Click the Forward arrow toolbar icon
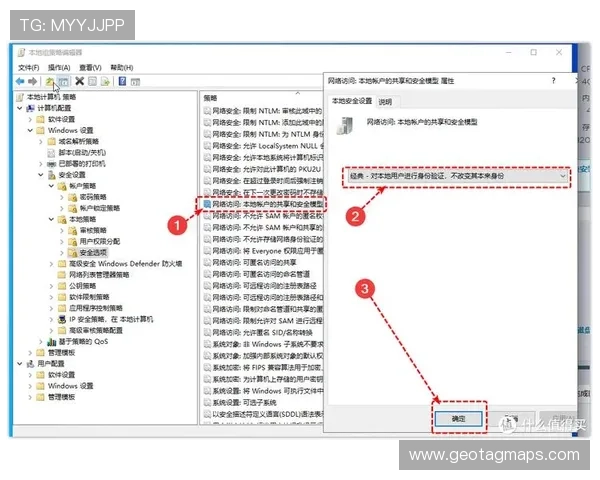This screenshot has width=600, height=480. point(33,81)
